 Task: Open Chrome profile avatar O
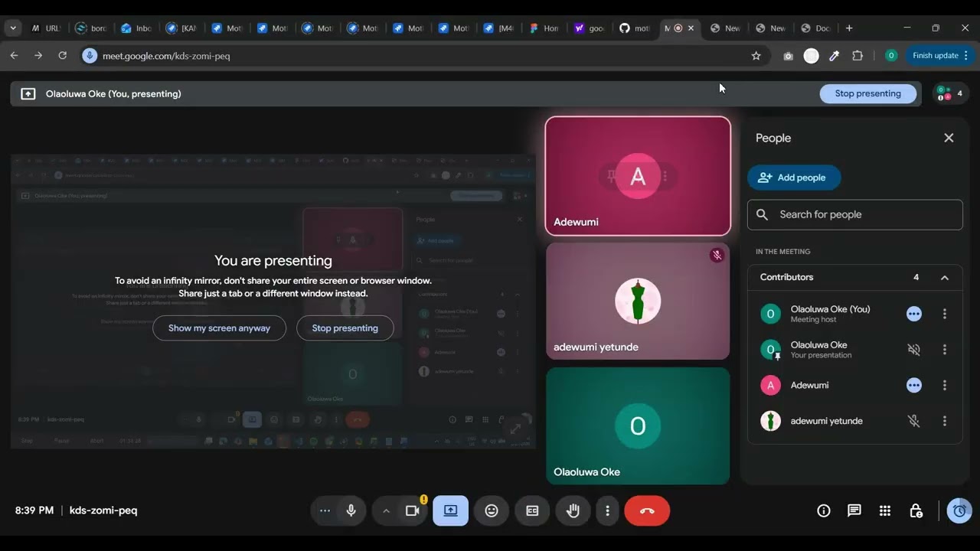890,56
